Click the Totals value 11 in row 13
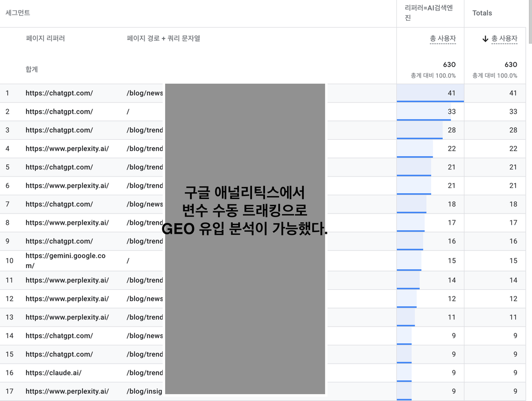This screenshot has width=532, height=401. [513, 317]
